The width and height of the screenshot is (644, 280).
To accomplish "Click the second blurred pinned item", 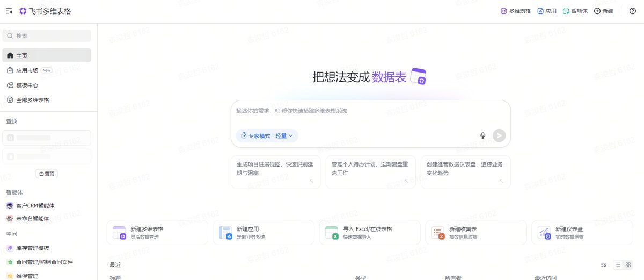I will coord(47,156).
